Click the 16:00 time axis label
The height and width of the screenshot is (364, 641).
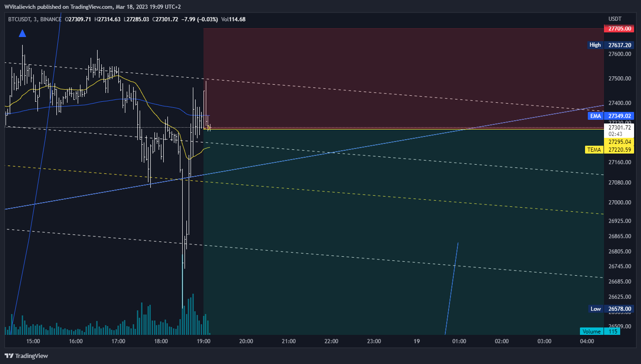point(76,341)
